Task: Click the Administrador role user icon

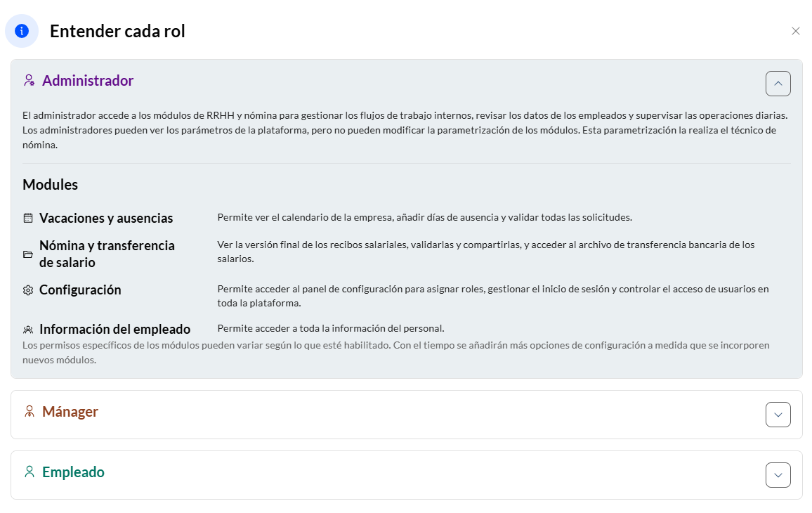Action: (x=29, y=81)
